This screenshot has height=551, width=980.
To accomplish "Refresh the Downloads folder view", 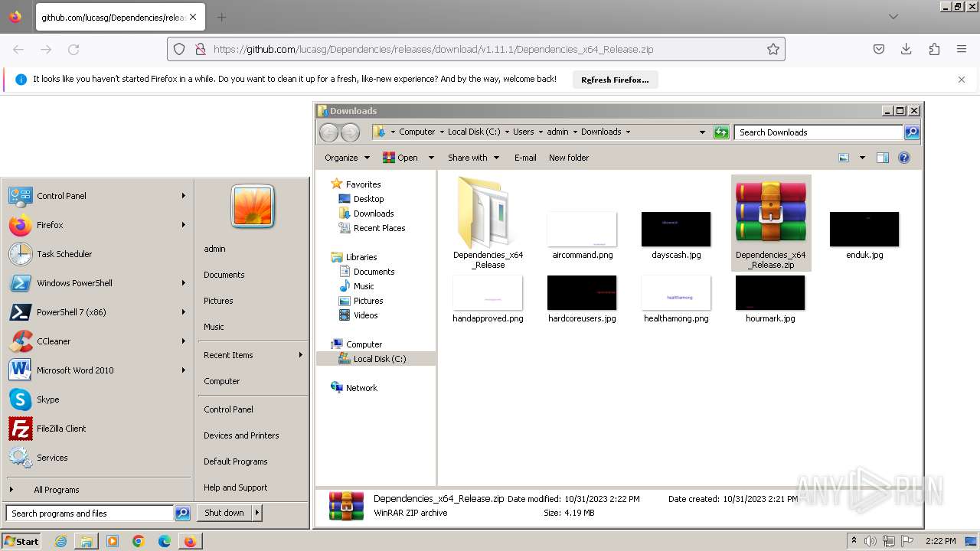I will coord(721,132).
